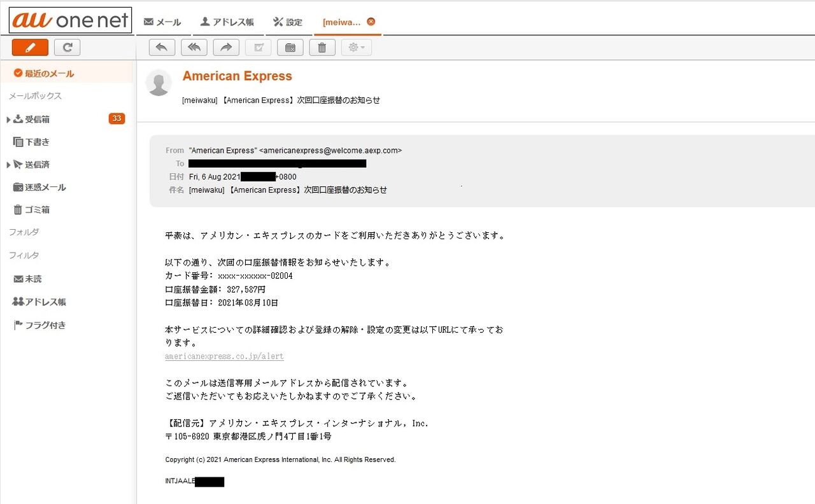Click the 【配信元】 sender company line
Image resolution: width=815 pixels, height=504 pixels.
(x=297, y=423)
